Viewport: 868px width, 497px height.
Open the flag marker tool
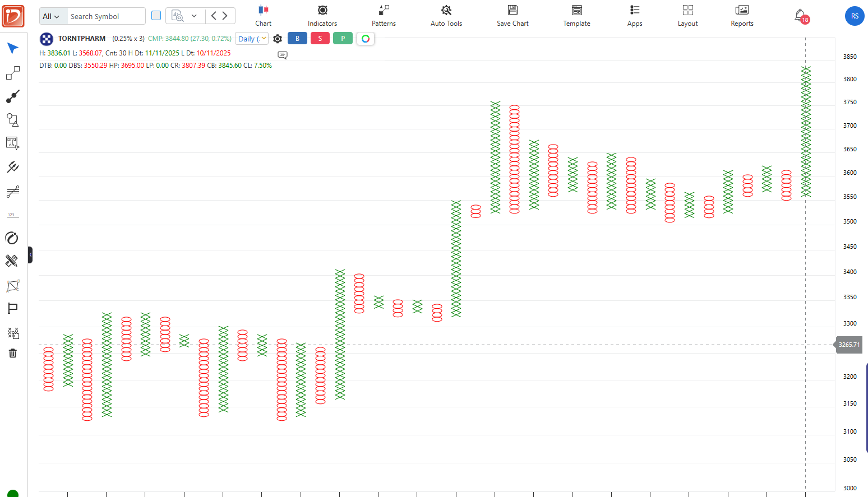13,308
